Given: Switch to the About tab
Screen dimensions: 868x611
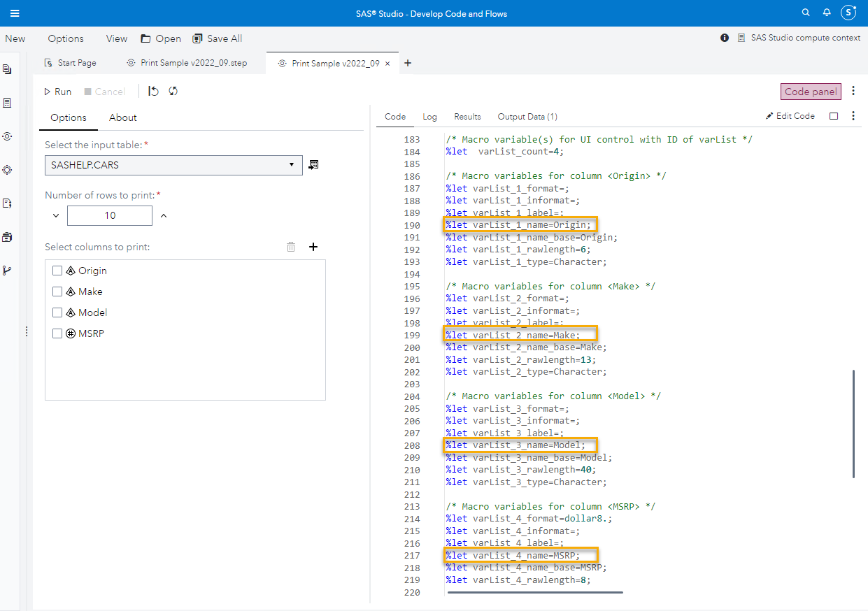Looking at the screenshot, I should (x=122, y=117).
